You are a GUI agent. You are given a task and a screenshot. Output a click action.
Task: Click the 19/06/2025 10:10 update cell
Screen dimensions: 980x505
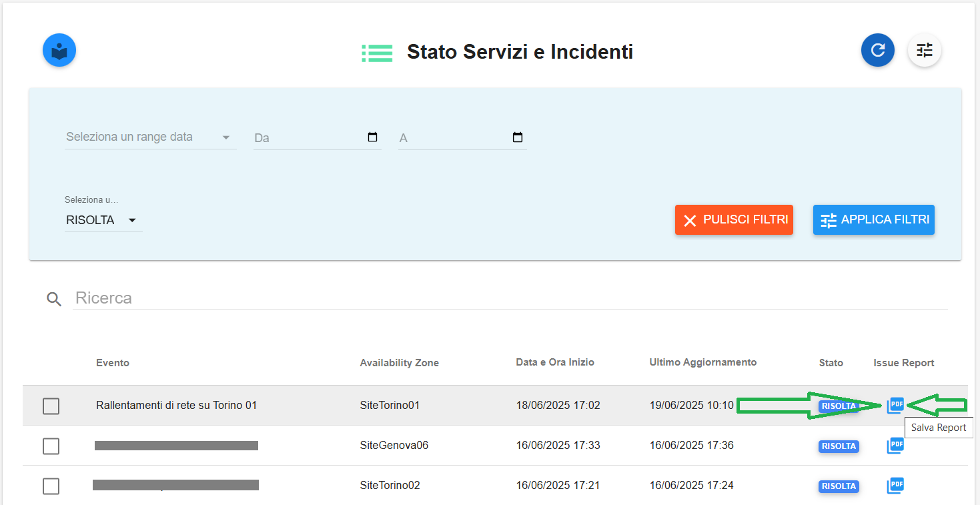point(692,405)
